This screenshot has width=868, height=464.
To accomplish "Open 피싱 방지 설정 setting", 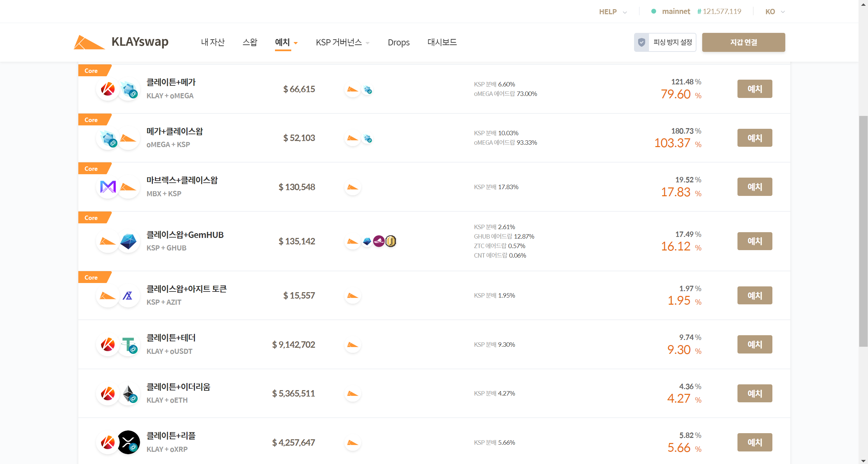I will 672,42.
